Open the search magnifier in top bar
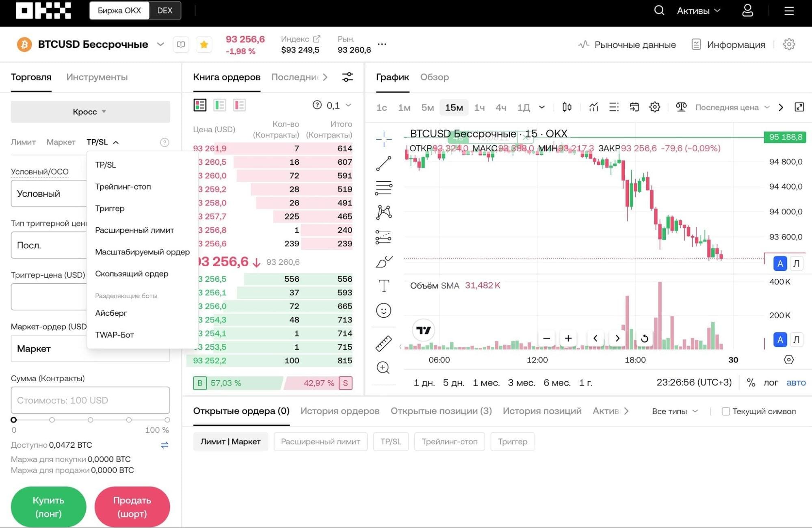 point(659,11)
